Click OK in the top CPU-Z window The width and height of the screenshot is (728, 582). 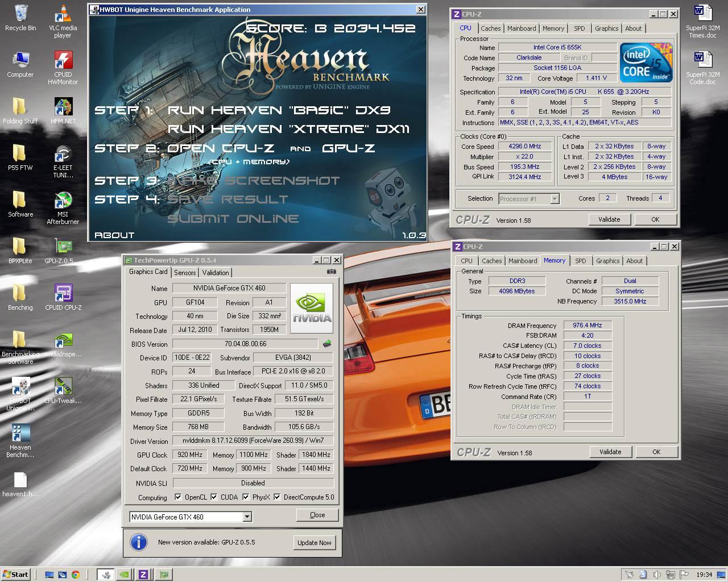point(655,219)
